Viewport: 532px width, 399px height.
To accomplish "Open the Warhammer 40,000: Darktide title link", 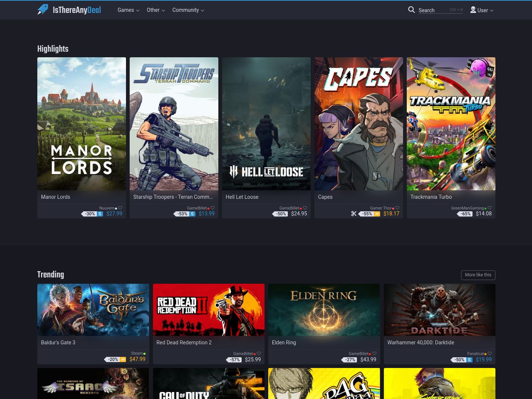I will coord(420,342).
